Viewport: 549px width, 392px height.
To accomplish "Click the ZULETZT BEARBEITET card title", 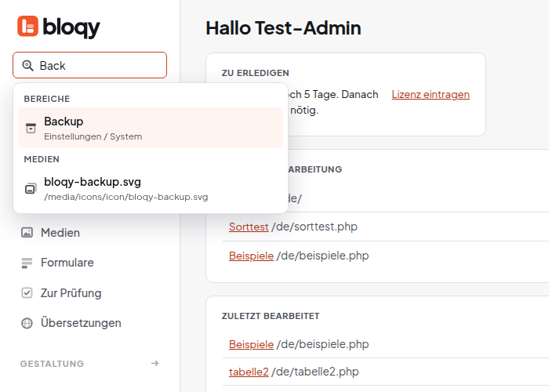I will pos(271,316).
